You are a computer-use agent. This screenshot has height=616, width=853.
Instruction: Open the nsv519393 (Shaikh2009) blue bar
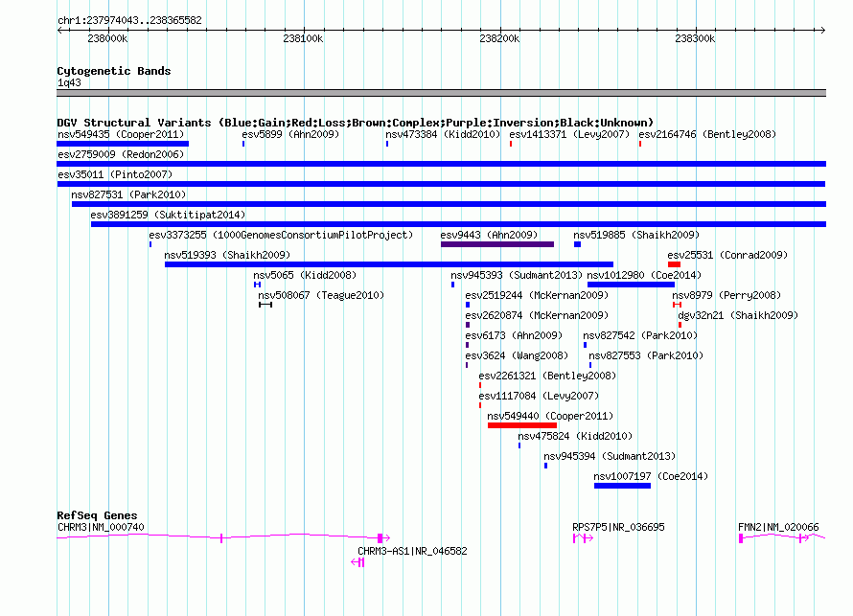[389, 264]
